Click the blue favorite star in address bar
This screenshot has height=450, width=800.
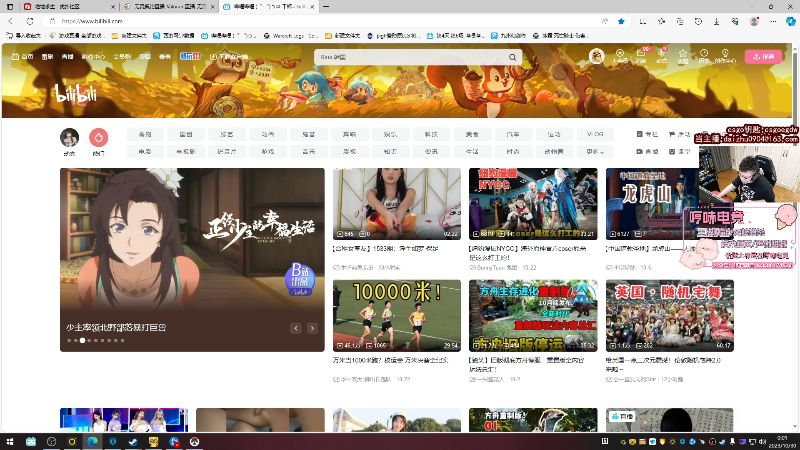tap(621, 21)
